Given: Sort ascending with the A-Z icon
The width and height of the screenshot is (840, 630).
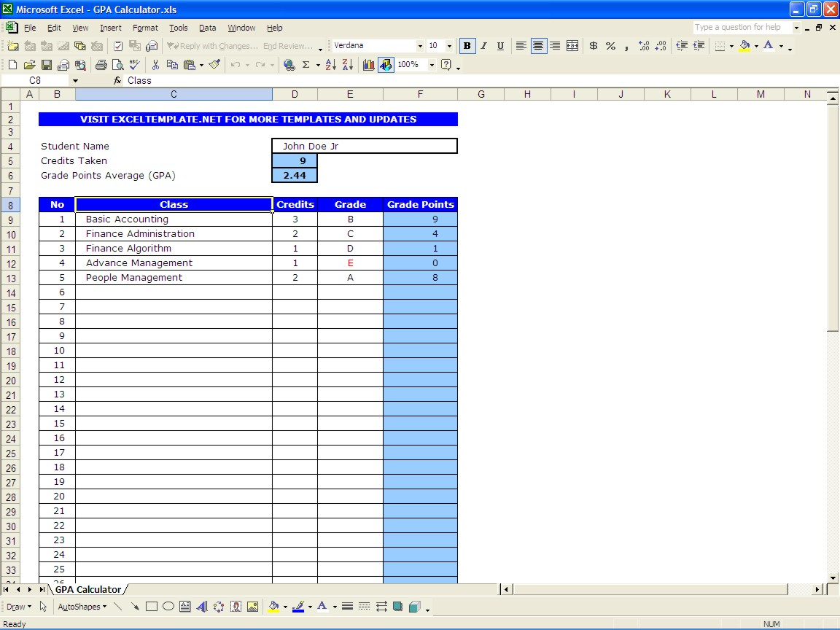Looking at the screenshot, I should point(330,65).
